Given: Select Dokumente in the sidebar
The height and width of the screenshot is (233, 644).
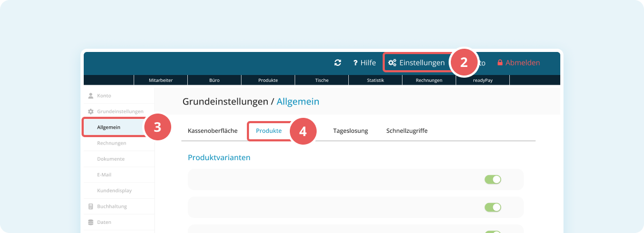Looking at the screenshot, I should tap(111, 159).
